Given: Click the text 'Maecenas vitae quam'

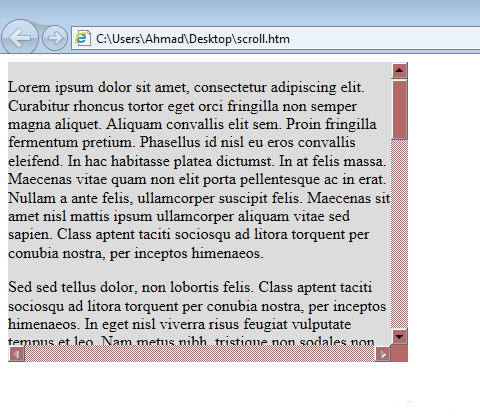Looking at the screenshot, I should [77, 180].
